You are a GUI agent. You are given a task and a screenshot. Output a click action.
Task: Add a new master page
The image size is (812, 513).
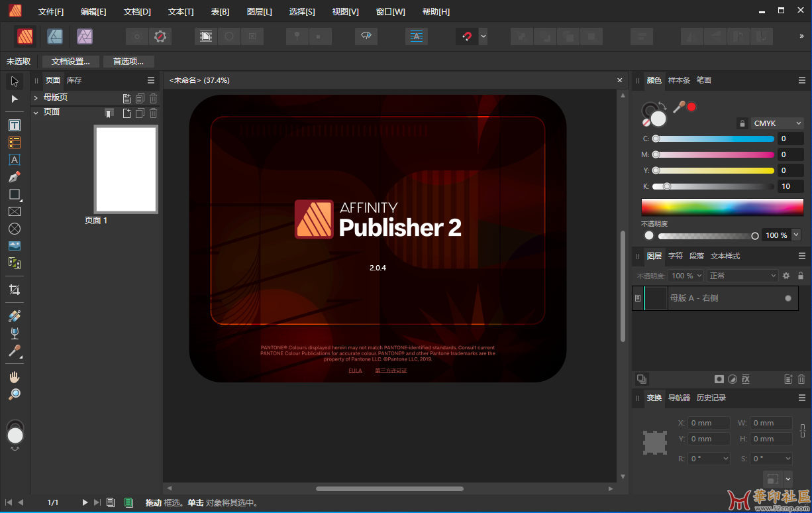click(127, 98)
